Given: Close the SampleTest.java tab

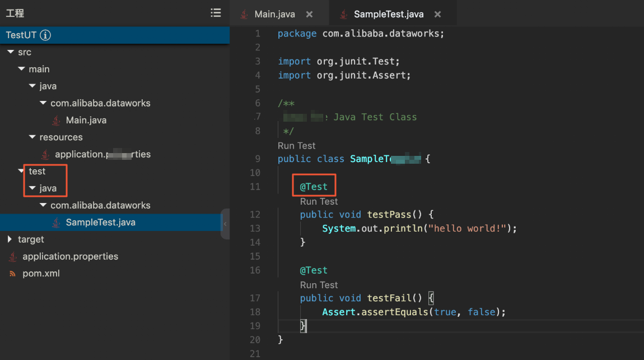Looking at the screenshot, I should pos(438,15).
